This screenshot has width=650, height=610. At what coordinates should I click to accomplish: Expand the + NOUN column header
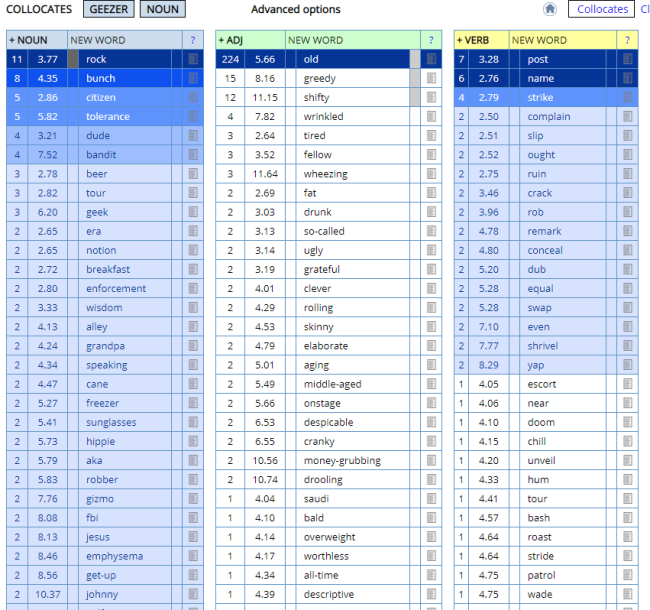tap(28, 40)
